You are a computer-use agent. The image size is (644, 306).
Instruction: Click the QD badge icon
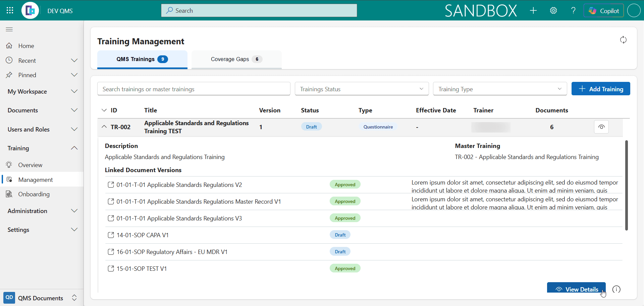click(x=9, y=298)
